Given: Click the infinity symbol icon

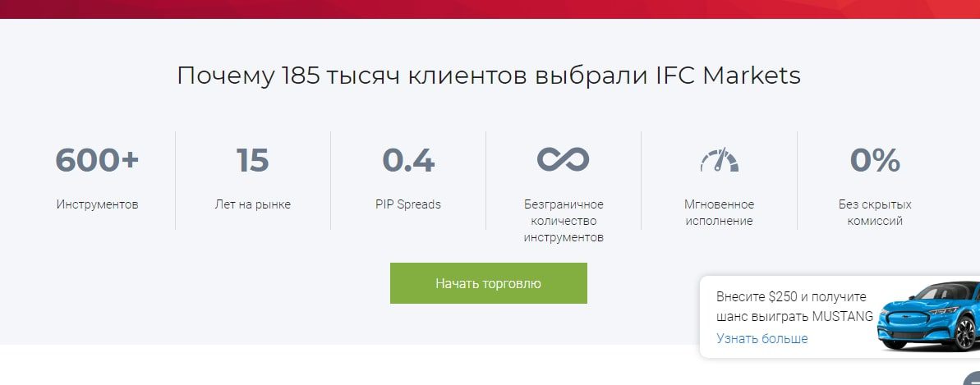Looking at the screenshot, I should tap(563, 159).
